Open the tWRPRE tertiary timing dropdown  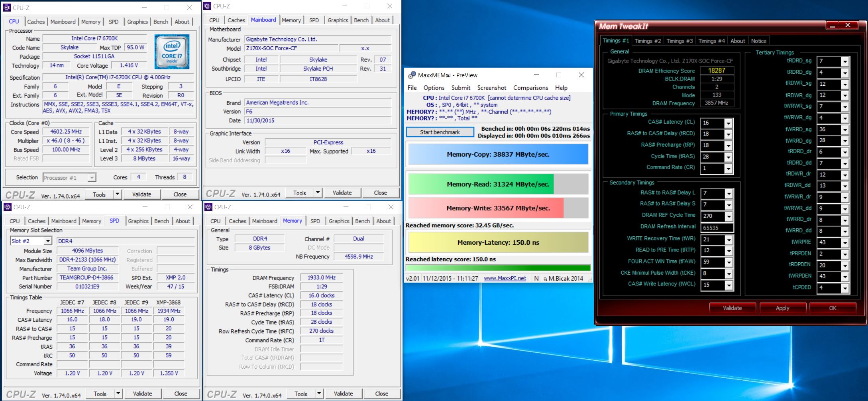[x=844, y=243]
